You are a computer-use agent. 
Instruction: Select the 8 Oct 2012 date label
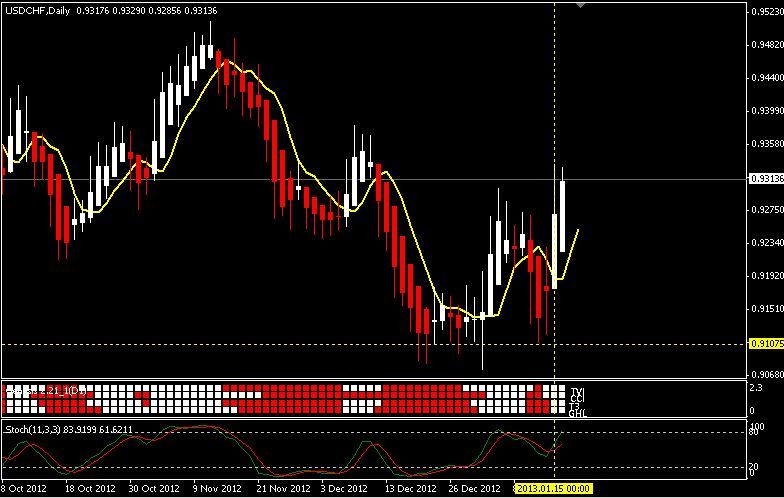click(x=24, y=489)
